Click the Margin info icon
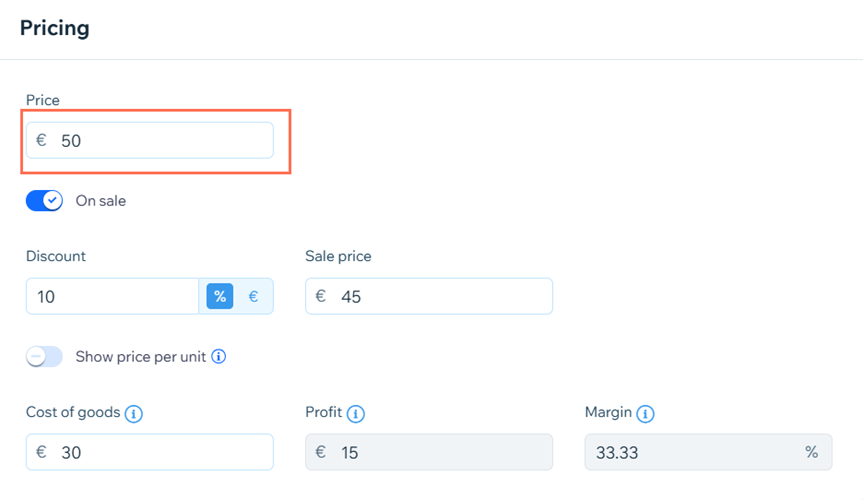 pyautogui.click(x=645, y=413)
